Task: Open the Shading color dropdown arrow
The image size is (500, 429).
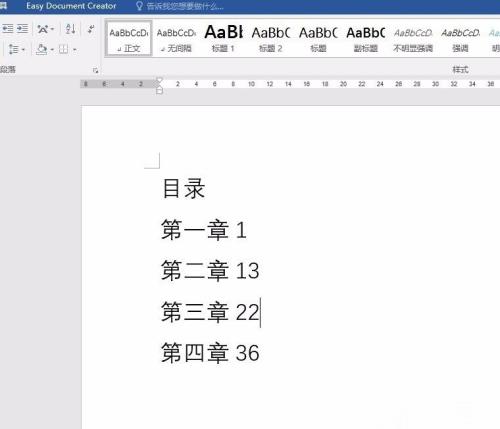Action: click(x=52, y=50)
